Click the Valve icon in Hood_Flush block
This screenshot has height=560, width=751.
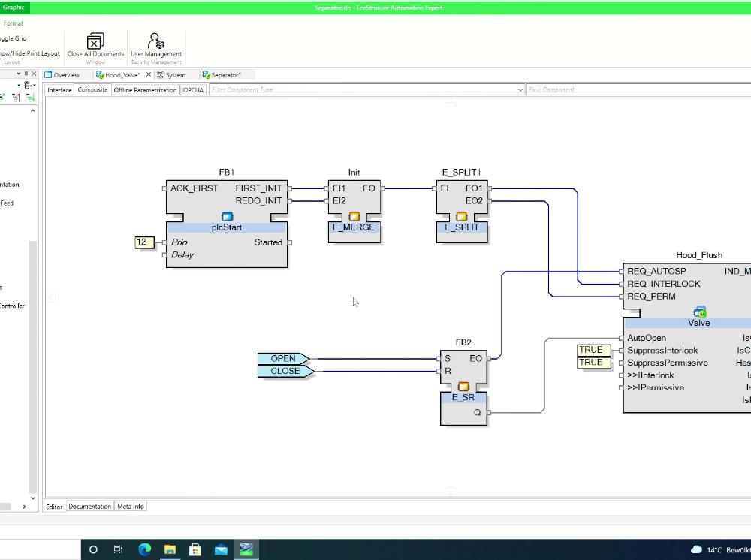[700, 312]
